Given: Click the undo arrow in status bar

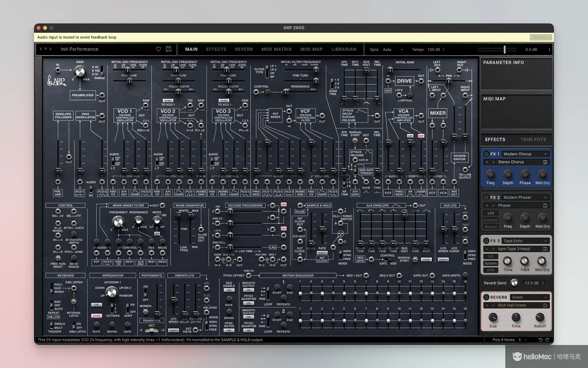Looking at the screenshot, I should pyautogui.click(x=541, y=340).
